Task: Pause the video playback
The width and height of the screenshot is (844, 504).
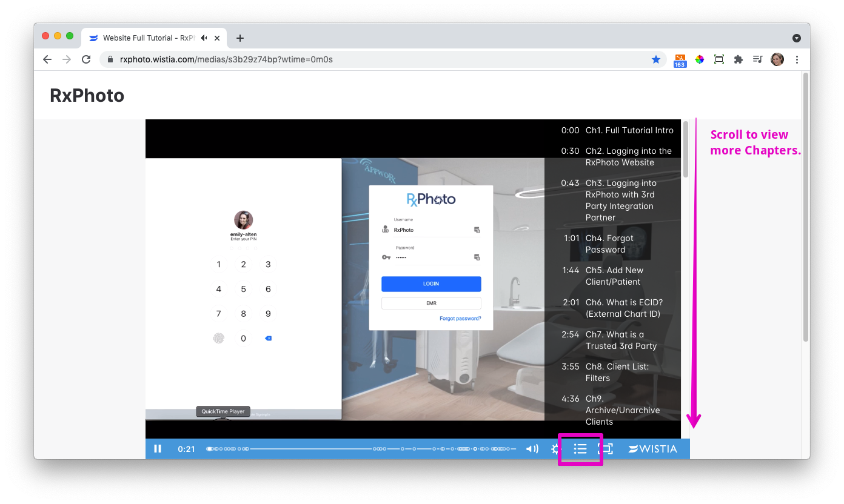Action: [158, 448]
